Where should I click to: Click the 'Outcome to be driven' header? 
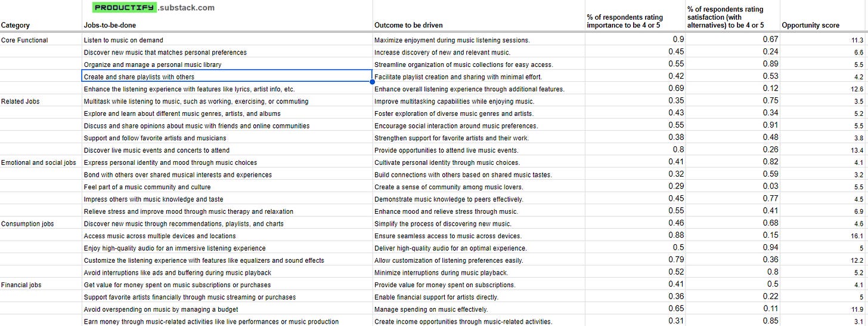(408, 25)
